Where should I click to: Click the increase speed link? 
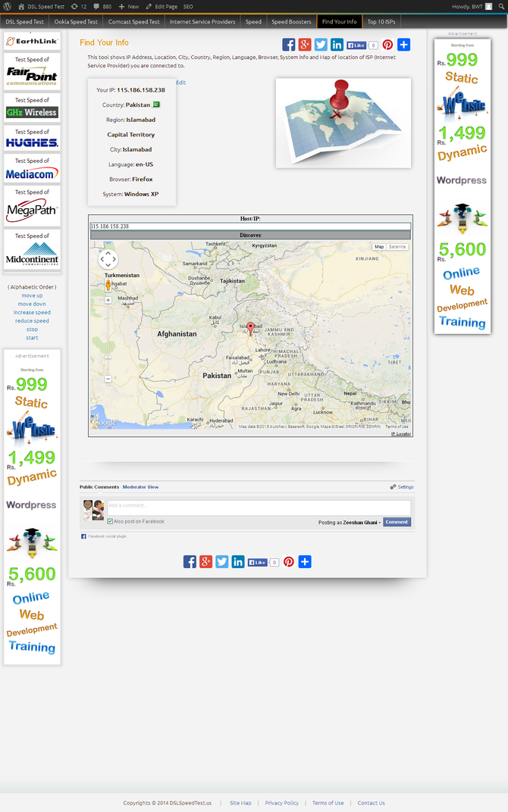pos(32,312)
